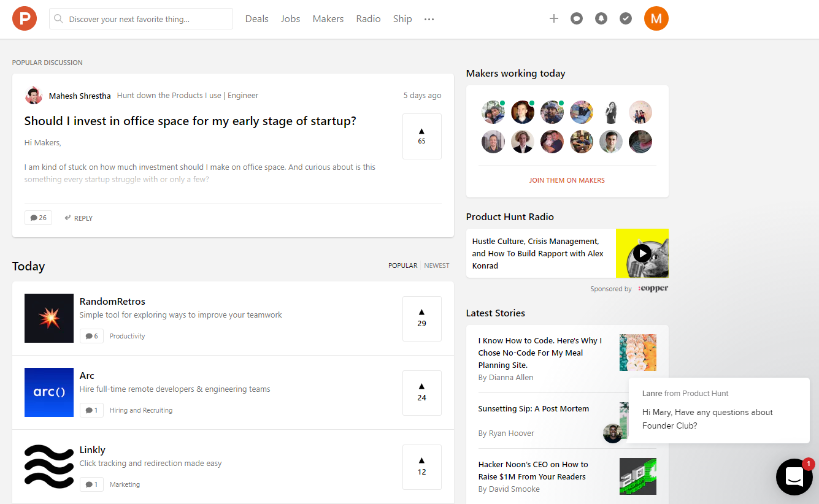Viewport: 819px width, 504px height.
Task: Open the notifications bell icon
Action: tap(601, 18)
